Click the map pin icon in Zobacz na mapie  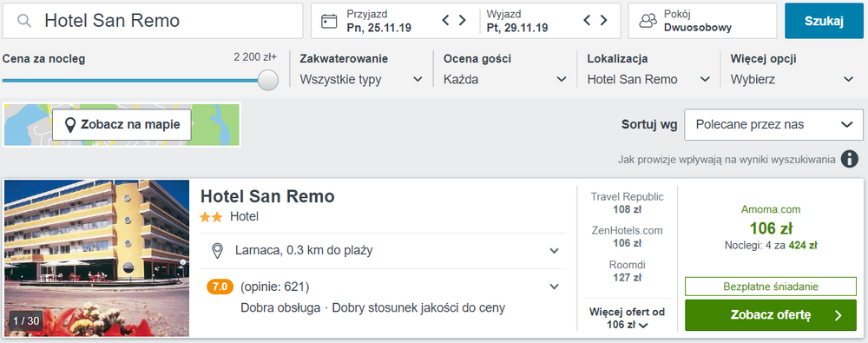point(70,125)
